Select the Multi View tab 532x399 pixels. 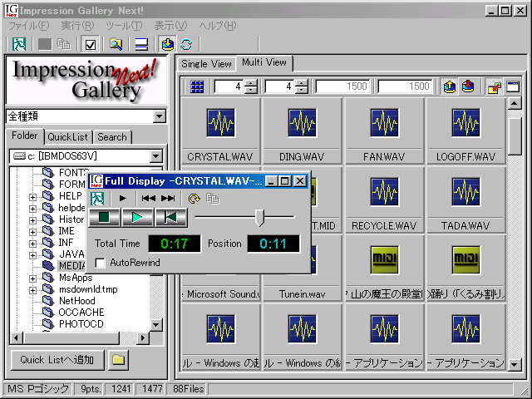click(x=264, y=63)
